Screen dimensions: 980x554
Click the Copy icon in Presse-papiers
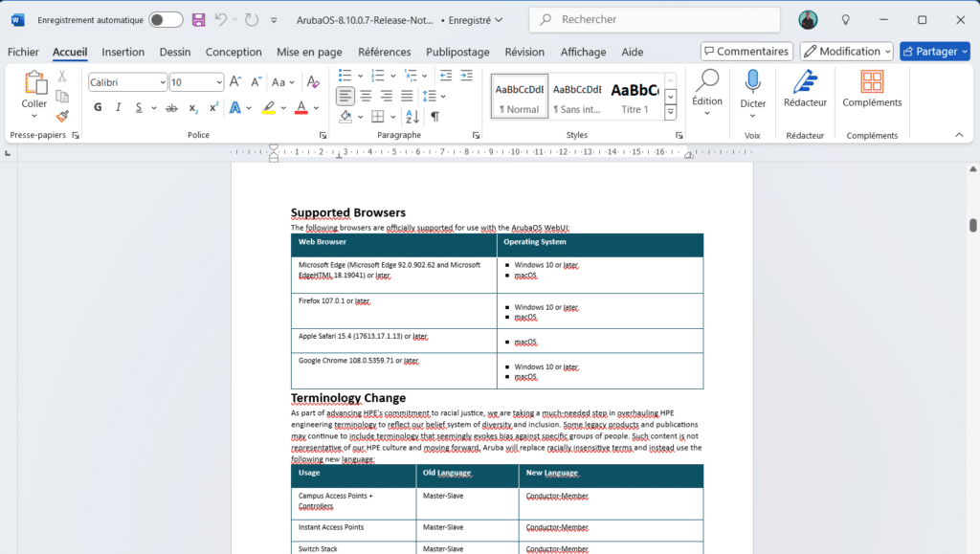(x=62, y=97)
